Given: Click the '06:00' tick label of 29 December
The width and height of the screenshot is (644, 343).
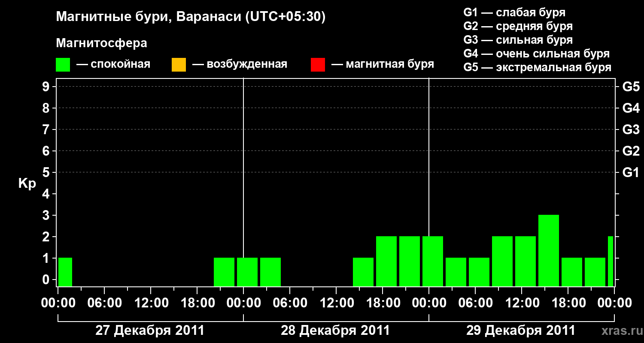Looking at the screenshot, I should 475,303.
